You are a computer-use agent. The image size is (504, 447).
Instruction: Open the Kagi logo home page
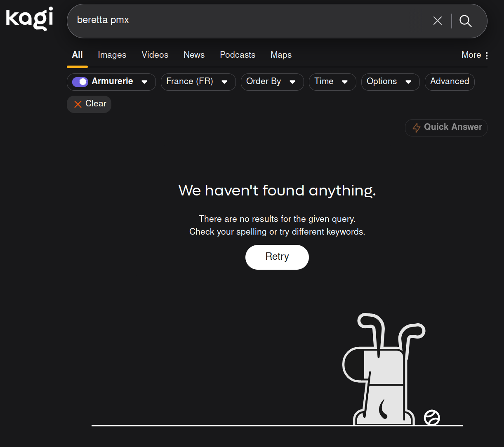coord(30,19)
